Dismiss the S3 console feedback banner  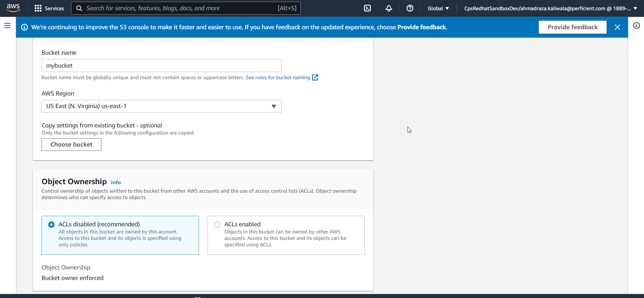617,27
